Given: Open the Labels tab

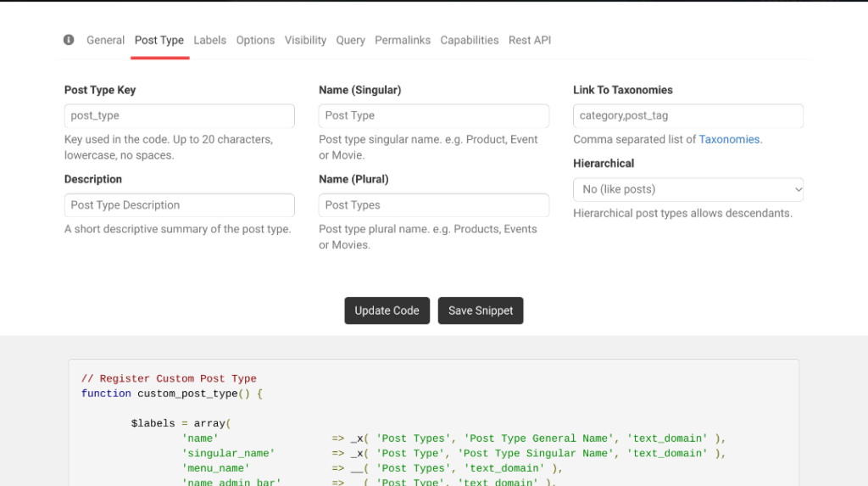Looking at the screenshot, I should click(x=209, y=40).
